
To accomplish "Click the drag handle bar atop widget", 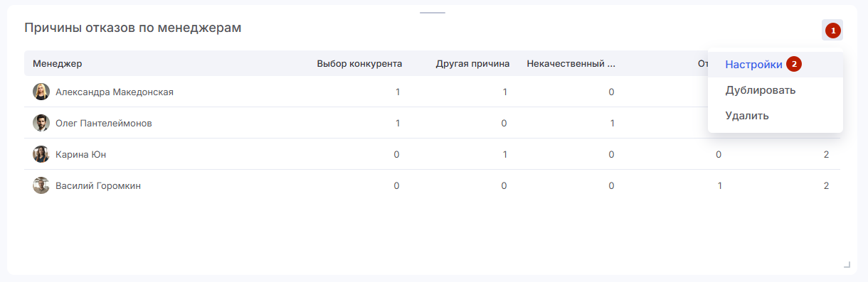I will click(x=433, y=13).
